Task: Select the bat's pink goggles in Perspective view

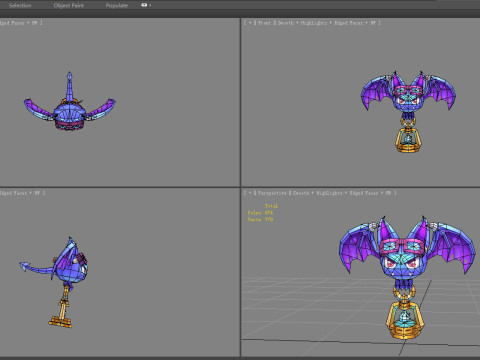Action: click(403, 246)
